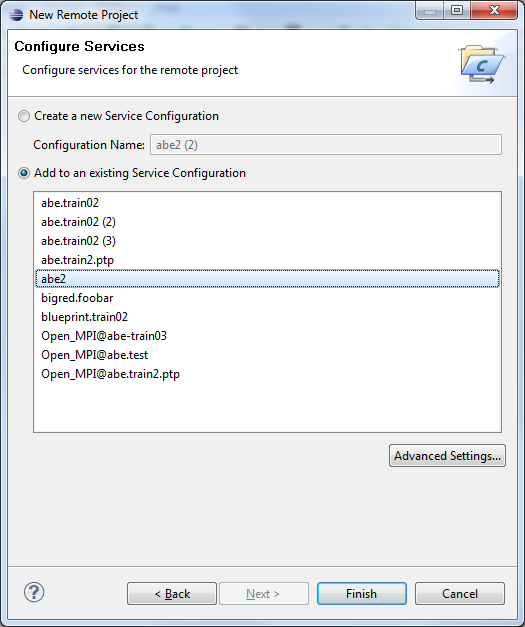Click the remote C project folder icon
525x627 pixels.
pyautogui.click(x=481, y=64)
